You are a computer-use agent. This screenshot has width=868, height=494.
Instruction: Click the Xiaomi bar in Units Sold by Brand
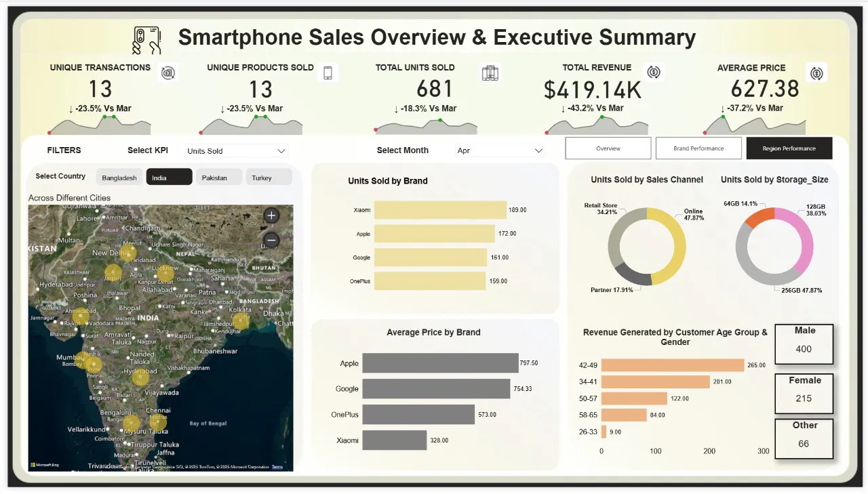click(x=440, y=210)
